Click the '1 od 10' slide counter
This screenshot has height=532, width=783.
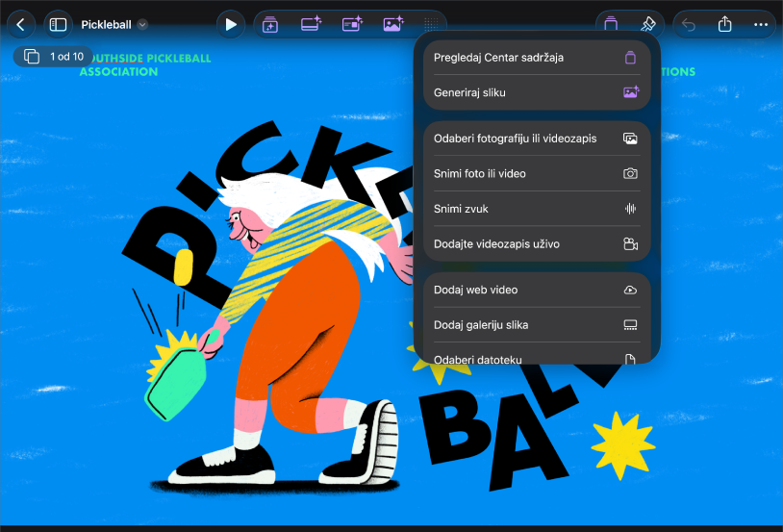(x=53, y=57)
